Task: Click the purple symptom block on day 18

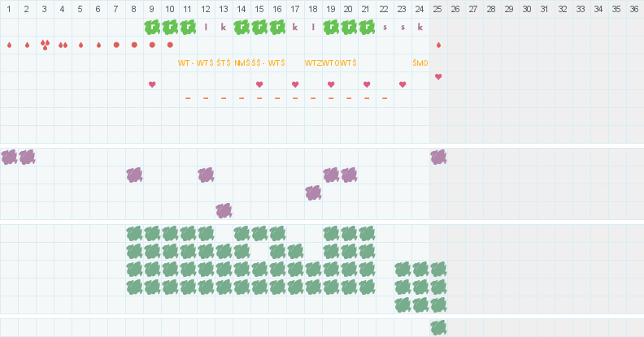Action: 313,192
